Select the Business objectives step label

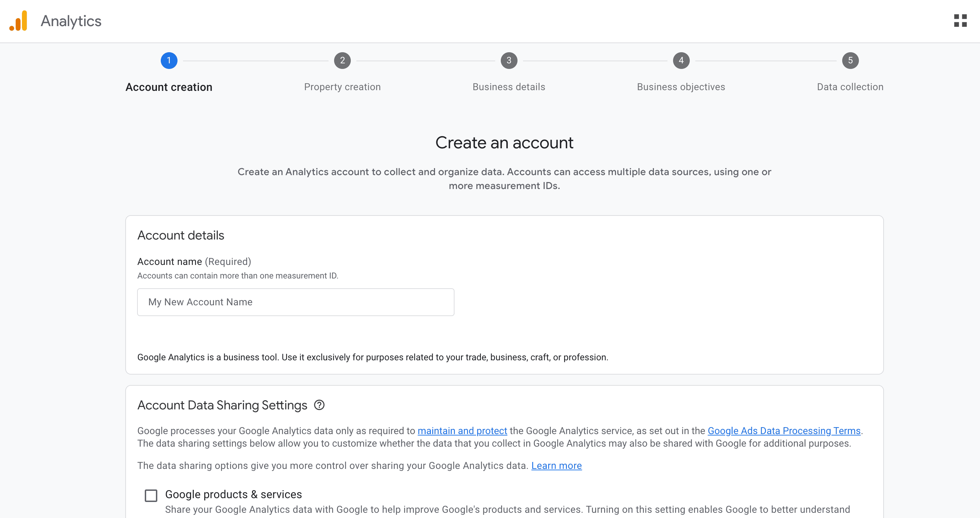681,87
